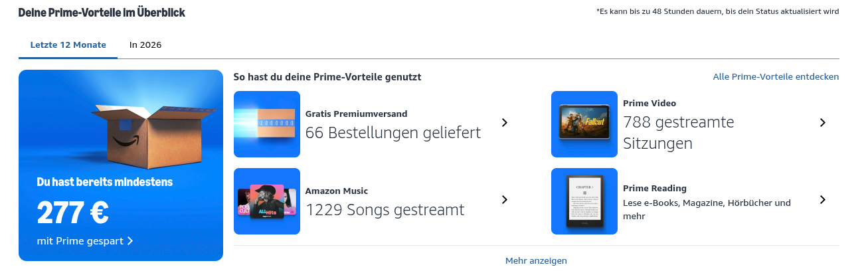Click the Gratis Premiumversand package icon

[267, 124]
